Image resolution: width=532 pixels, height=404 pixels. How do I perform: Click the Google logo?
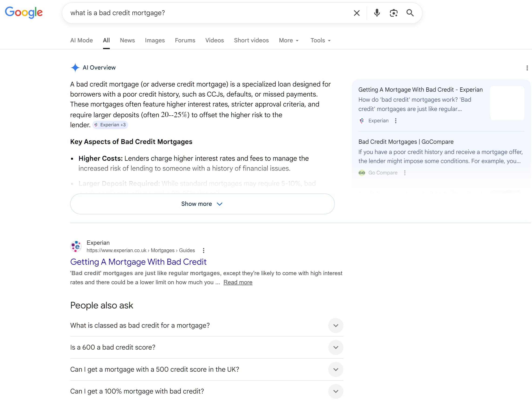coord(24,13)
